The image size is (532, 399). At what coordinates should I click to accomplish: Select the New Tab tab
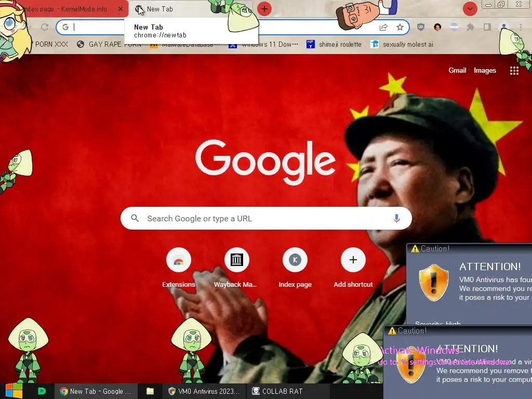(190, 9)
